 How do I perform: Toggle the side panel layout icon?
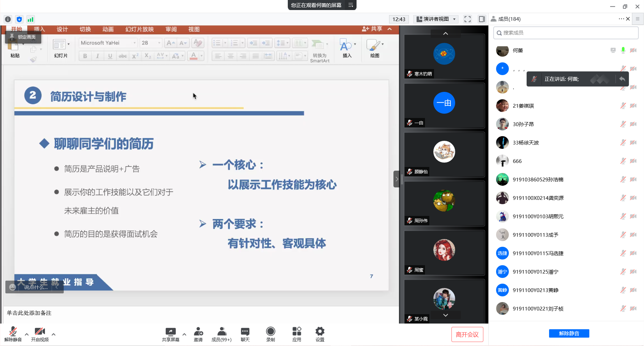482,19
